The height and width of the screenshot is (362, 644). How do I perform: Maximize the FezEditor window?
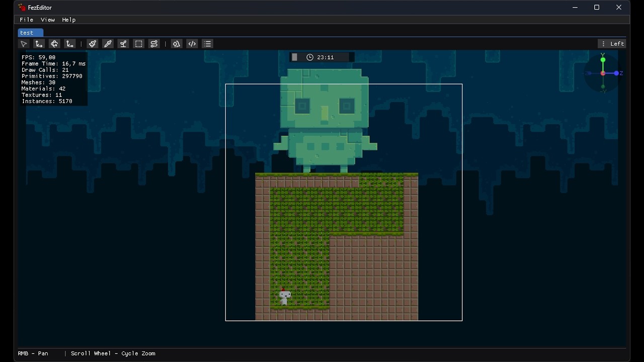coord(597,8)
